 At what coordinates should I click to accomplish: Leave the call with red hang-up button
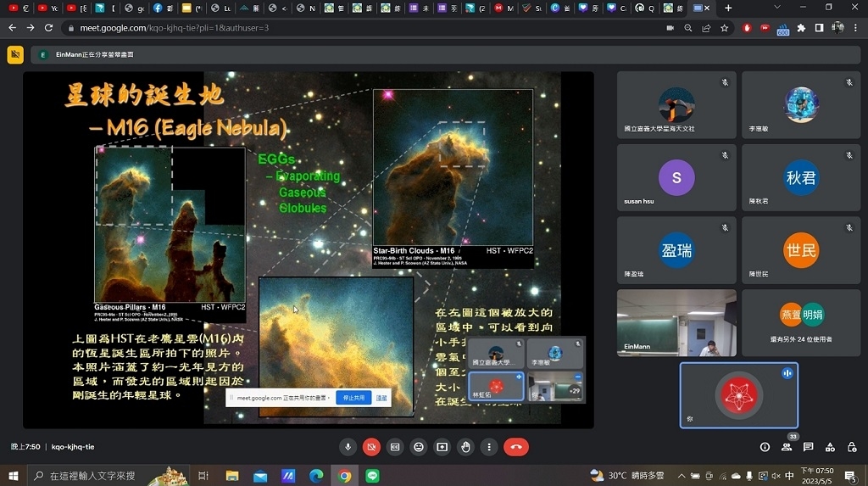tap(516, 447)
